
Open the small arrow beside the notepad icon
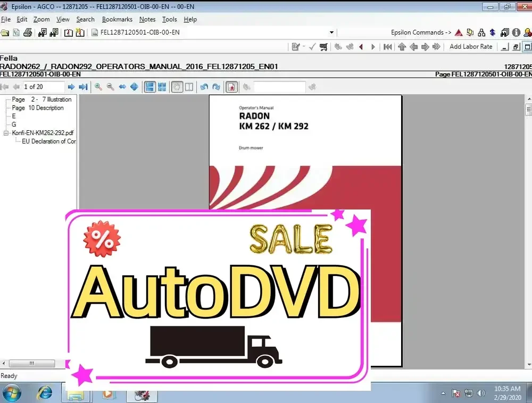(304, 47)
